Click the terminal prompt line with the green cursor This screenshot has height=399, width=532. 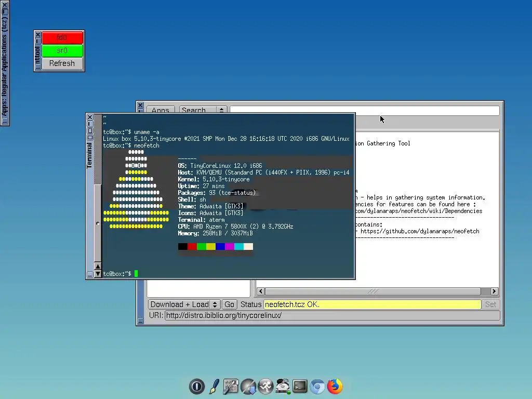pos(121,273)
